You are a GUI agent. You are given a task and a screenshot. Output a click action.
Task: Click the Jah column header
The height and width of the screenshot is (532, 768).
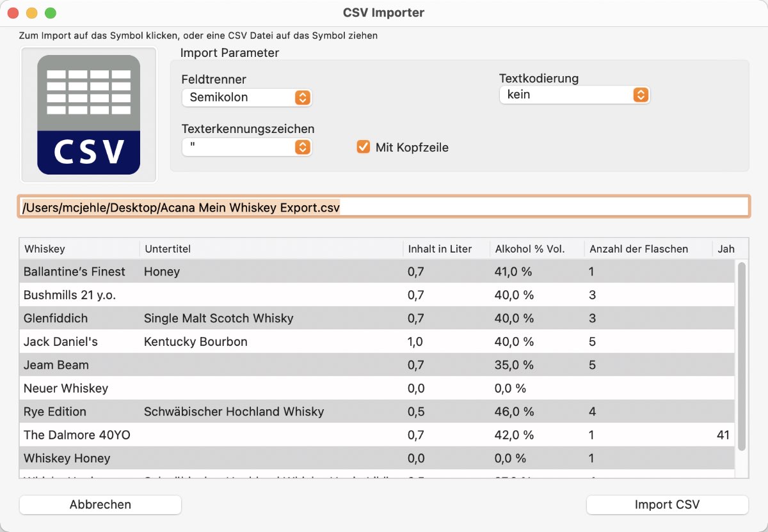[726, 249]
